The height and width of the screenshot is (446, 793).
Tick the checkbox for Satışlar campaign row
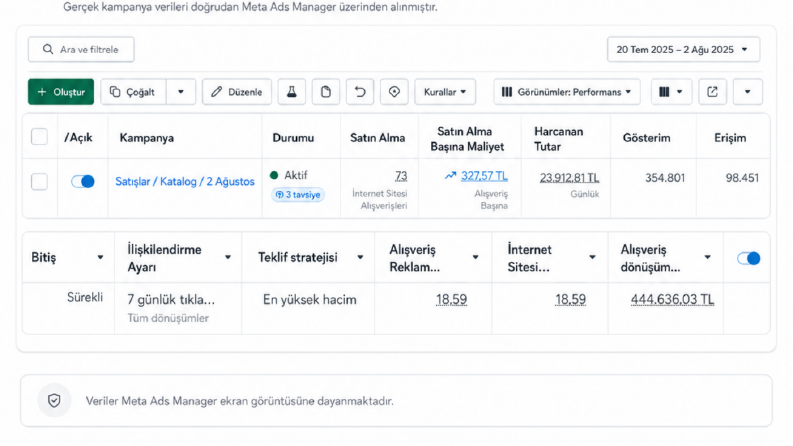39,182
